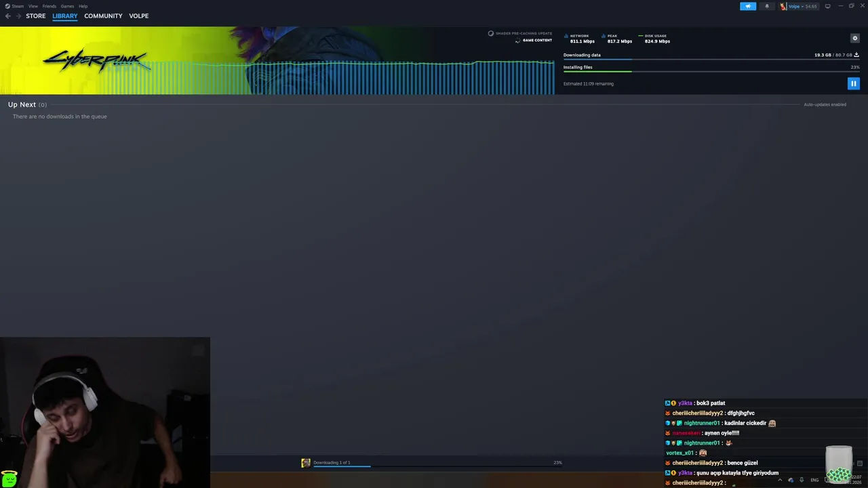868x488 pixels.
Task: Click the 'dfghjhgfvc' chat message
Action: (x=741, y=413)
